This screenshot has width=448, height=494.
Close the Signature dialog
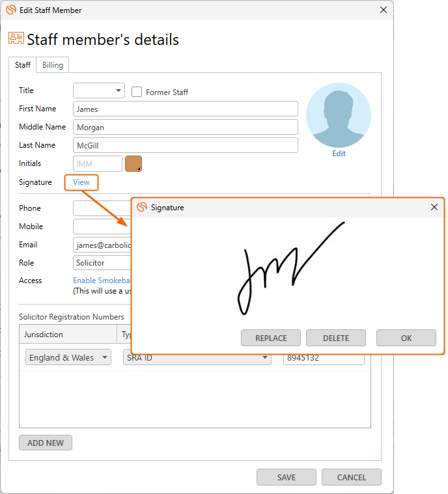pos(434,207)
